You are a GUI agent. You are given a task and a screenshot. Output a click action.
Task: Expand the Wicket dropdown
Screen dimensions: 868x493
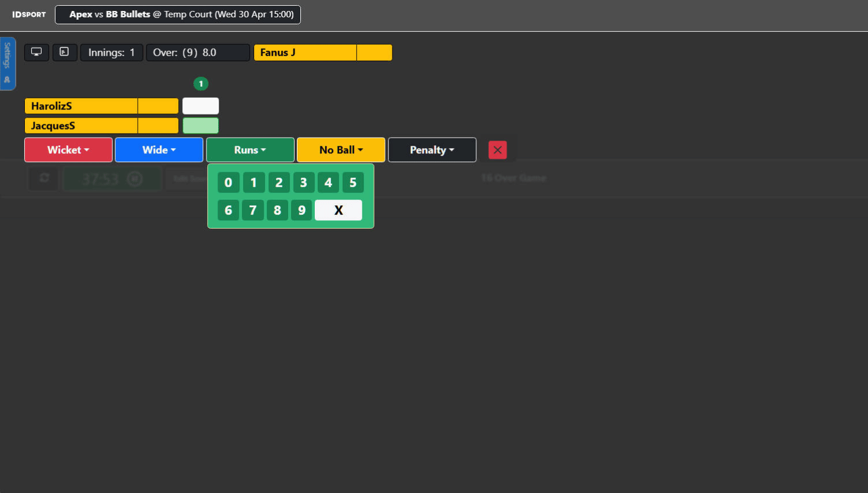[x=68, y=150]
